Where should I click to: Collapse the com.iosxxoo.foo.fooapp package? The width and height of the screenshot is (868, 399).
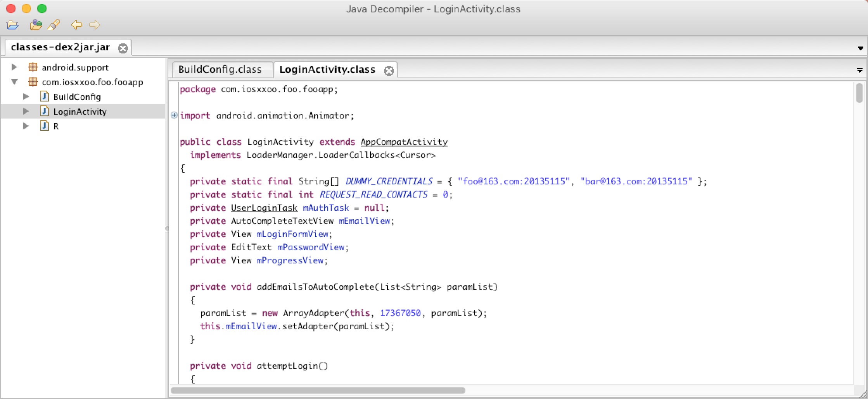pos(14,82)
